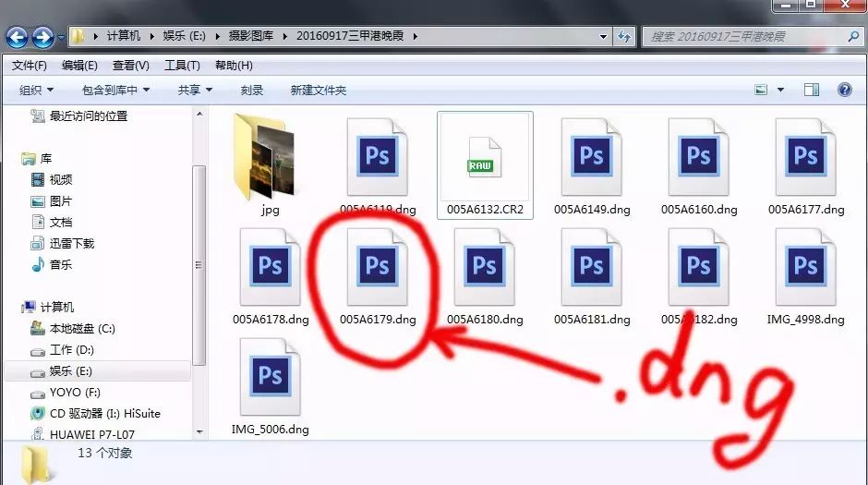Click navigation pane scroll up arrow

[199, 114]
